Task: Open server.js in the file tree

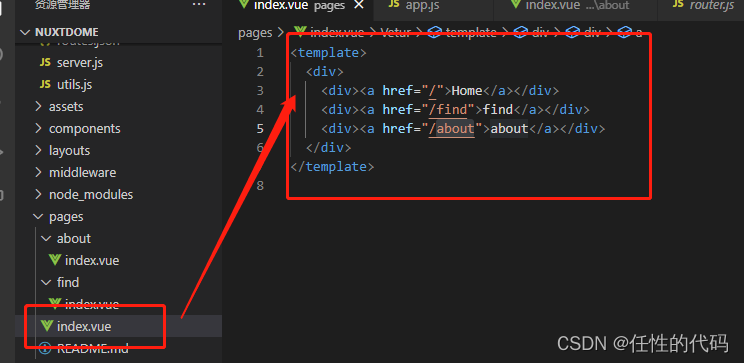Action: coord(80,63)
